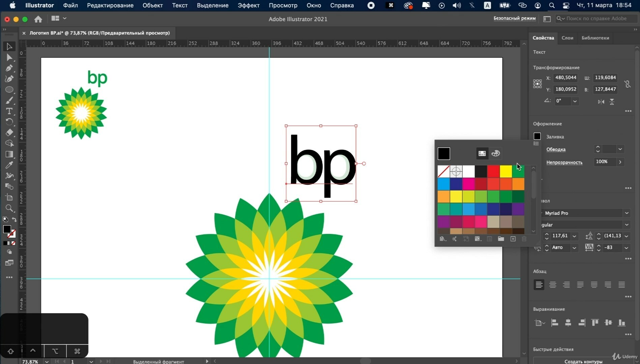This screenshot has width=640, height=364.
Task: Swap fill and stroke colors
Action: [x=14, y=220]
